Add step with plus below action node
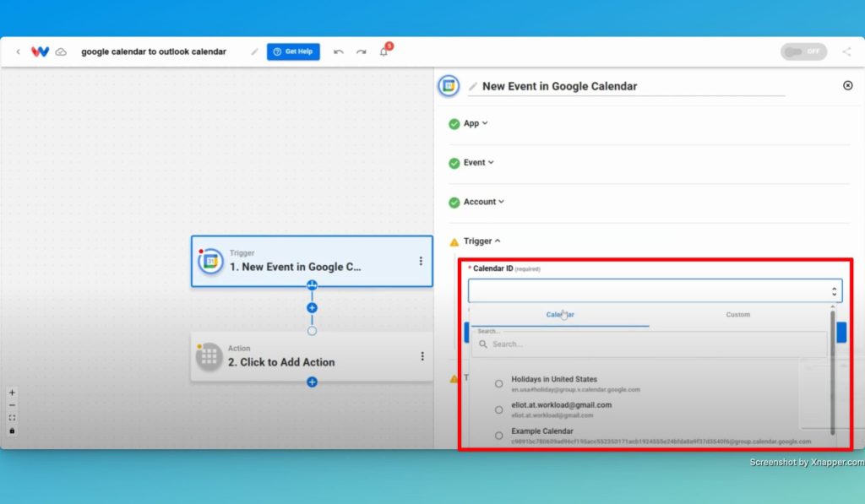This screenshot has width=865, height=504. (x=312, y=382)
